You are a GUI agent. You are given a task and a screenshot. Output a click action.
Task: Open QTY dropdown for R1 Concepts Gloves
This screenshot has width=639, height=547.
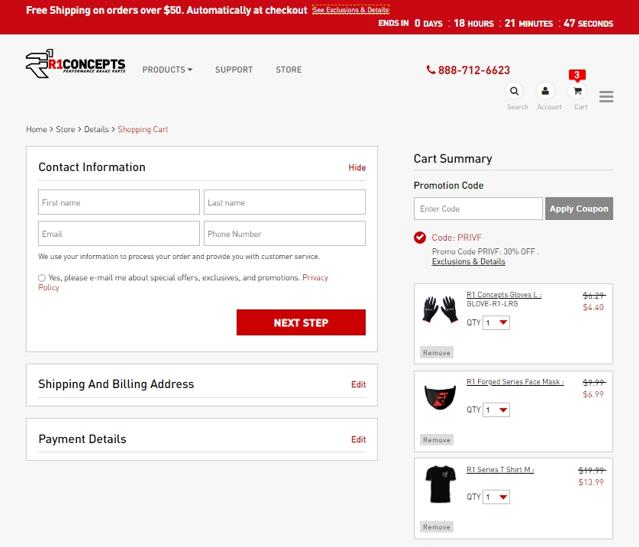coord(496,323)
